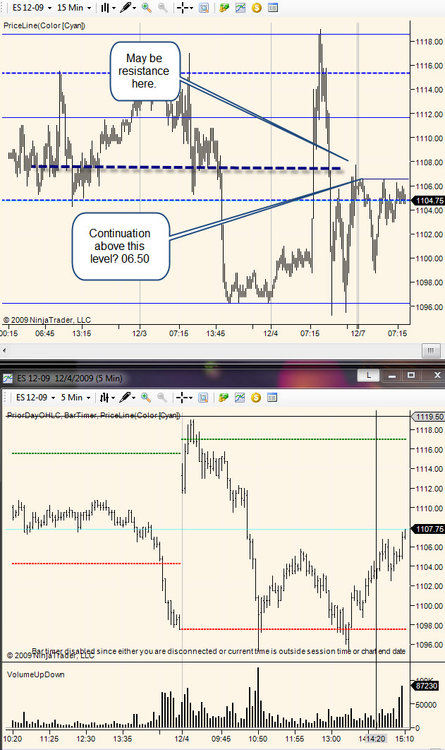This screenshot has height=750, width=445.
Task: Click the dollar icon in 5 Min toolbar
Action: point(256,397)
